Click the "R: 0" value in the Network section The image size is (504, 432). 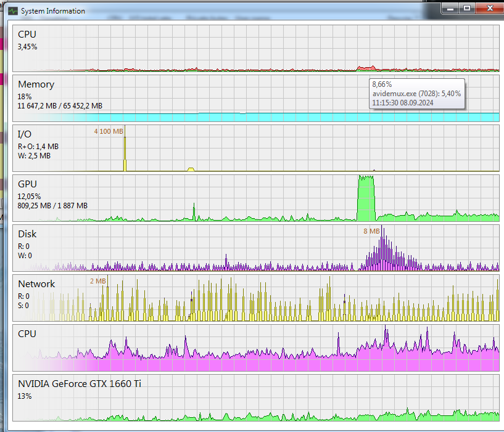coord(23,296)
